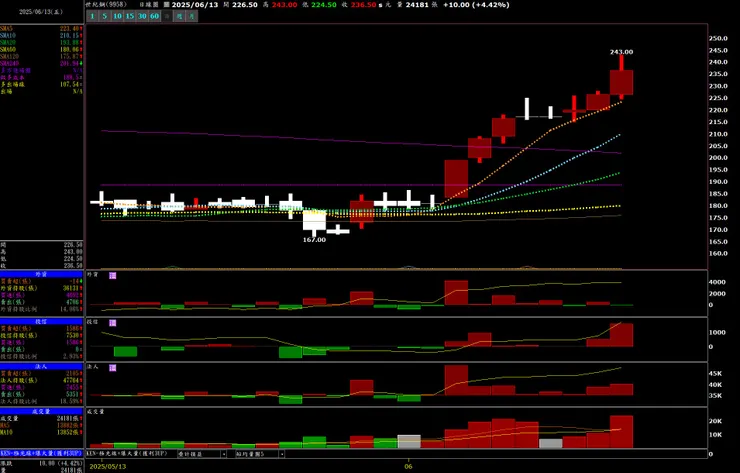Click the 成交量 24181張 row in the volume panel
Viewport: 740px width, 473px height.
[42, 419]
